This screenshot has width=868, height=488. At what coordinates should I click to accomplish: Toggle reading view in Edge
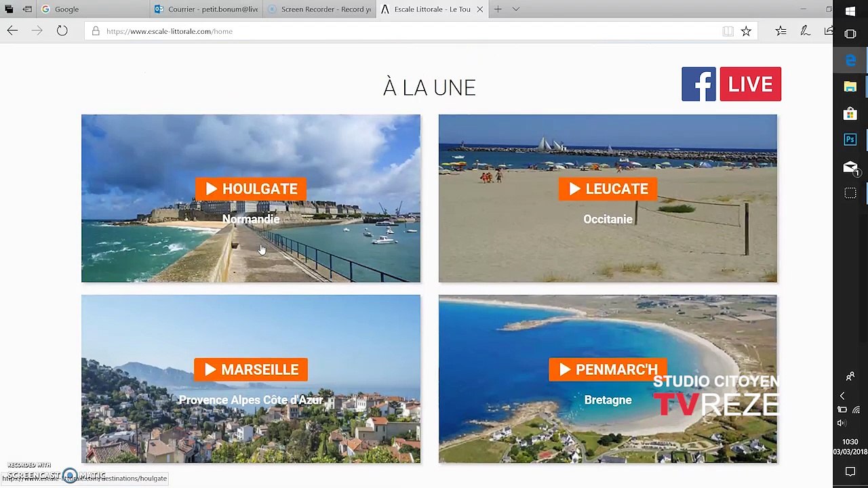pyautogui.click(x=728, y=31)
